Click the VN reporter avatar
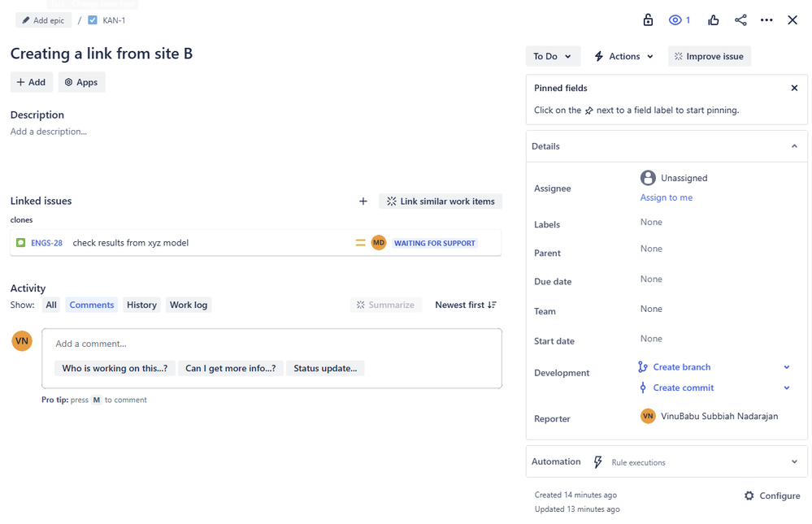 pos(648,416)
